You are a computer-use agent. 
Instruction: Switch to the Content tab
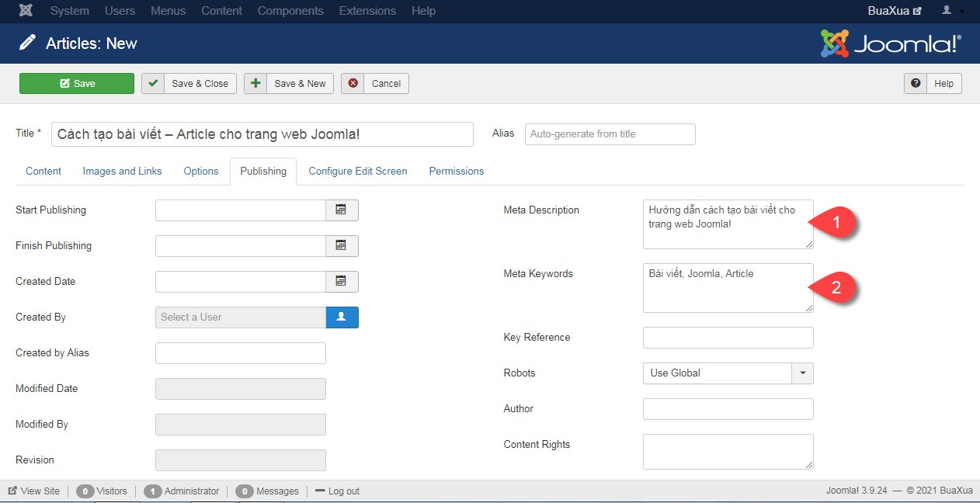tap(43, 171)
